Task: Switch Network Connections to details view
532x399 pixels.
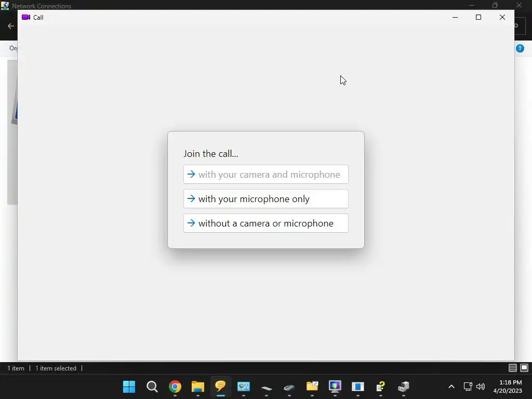Action: pos(513,368)
